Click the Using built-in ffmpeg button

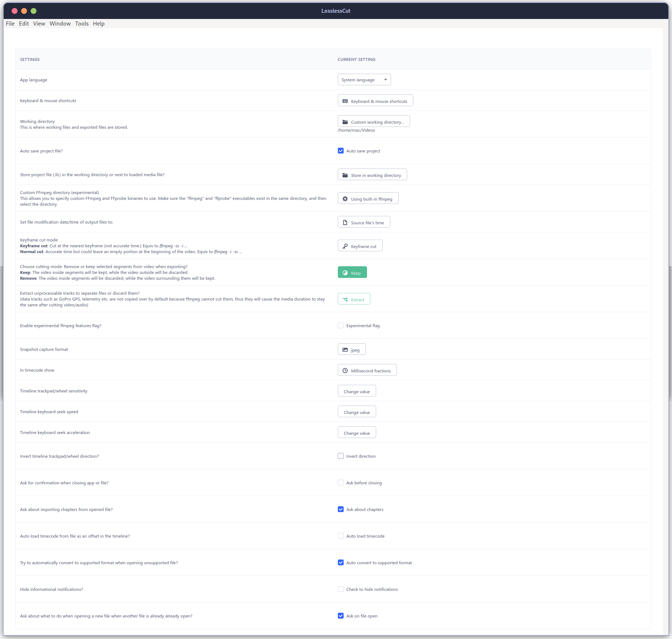(368, 198)
